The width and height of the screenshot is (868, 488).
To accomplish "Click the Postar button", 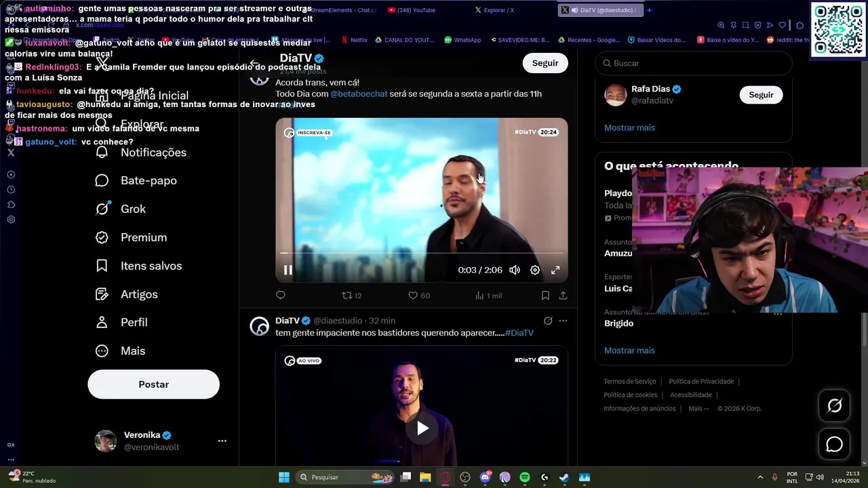I will (153, 384).
